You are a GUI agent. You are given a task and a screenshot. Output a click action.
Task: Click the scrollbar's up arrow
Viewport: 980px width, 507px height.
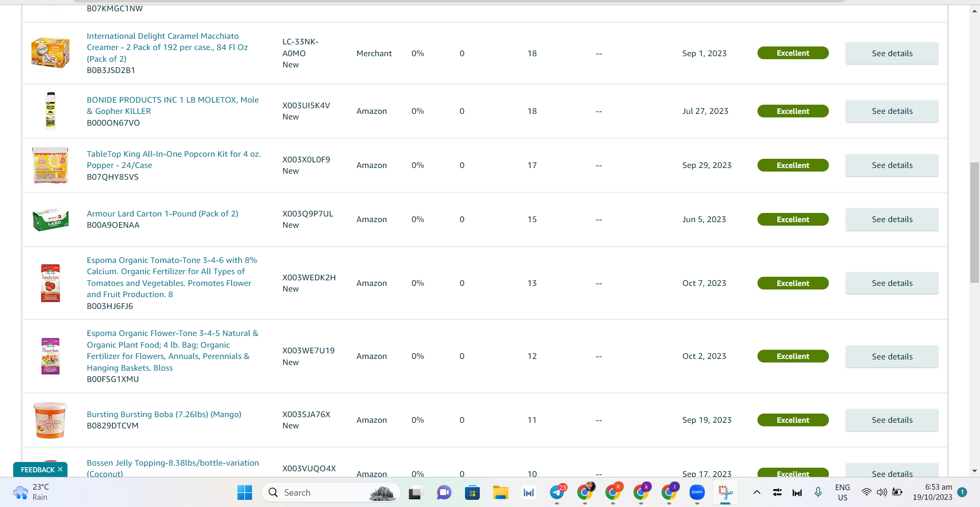[x=974, y=11]
